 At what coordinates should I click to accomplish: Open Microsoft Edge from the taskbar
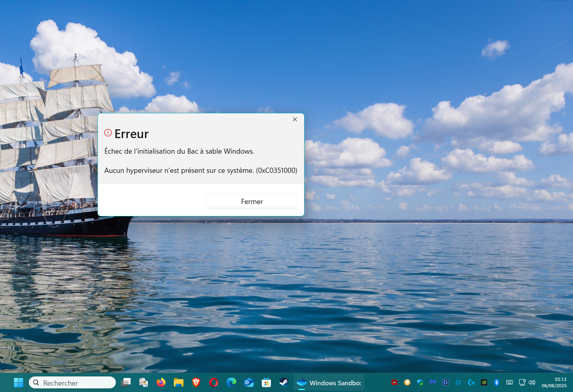(231, 382)
